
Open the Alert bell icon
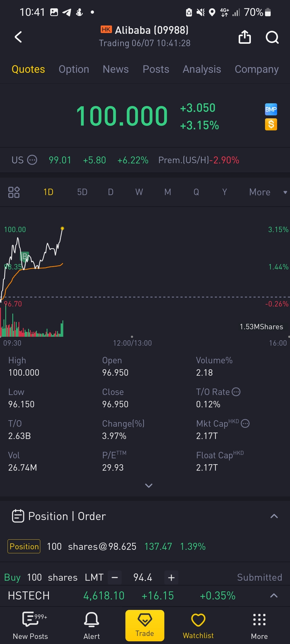[92, 625]
